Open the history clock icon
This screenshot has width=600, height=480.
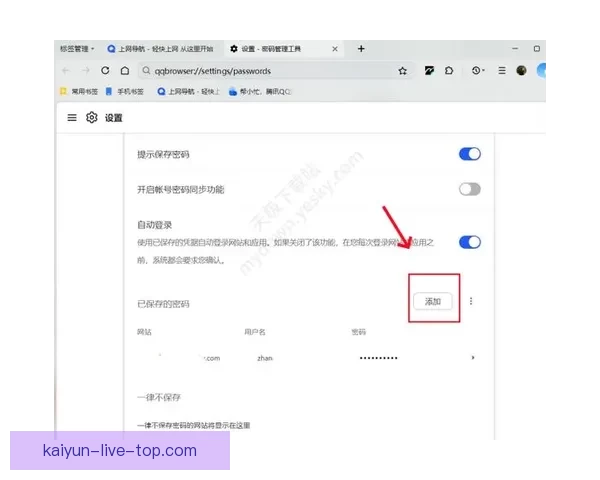pos(478,70)
